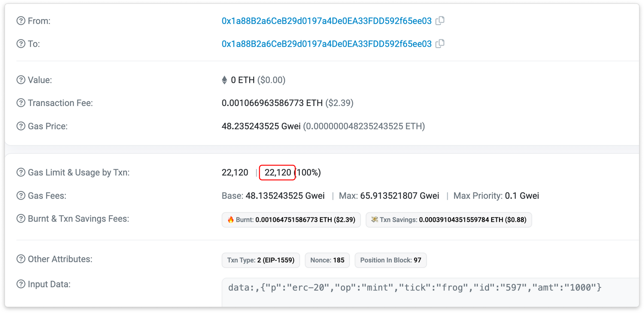Click the Txn Type 2 (EIP-1559) badge

tap(260, 260)
